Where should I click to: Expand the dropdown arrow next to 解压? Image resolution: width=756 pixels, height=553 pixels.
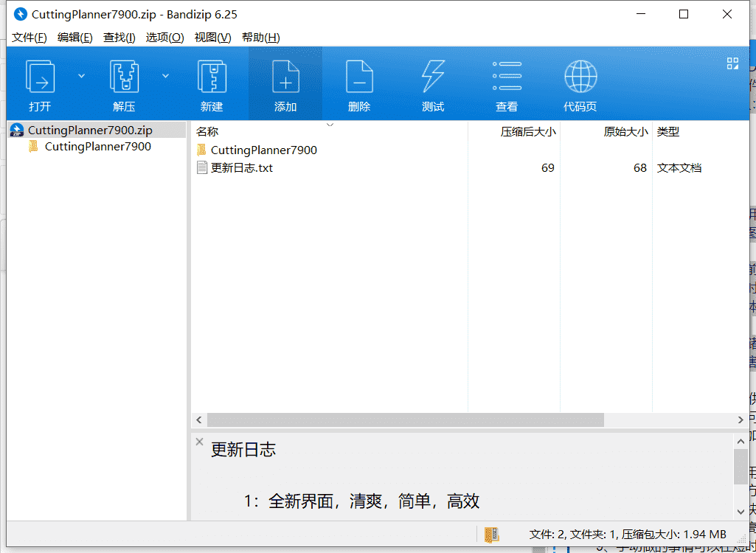tap(165, 76)
